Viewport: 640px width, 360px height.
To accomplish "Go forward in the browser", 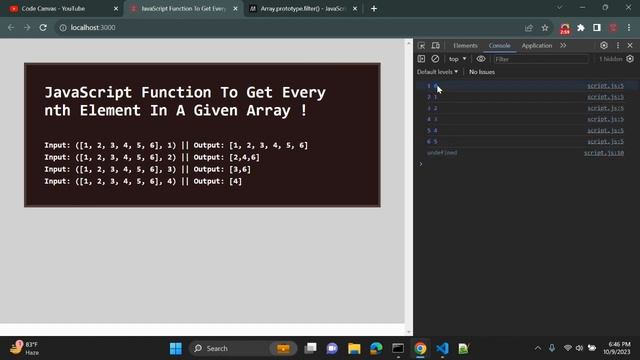I will (x=27, y=27).
